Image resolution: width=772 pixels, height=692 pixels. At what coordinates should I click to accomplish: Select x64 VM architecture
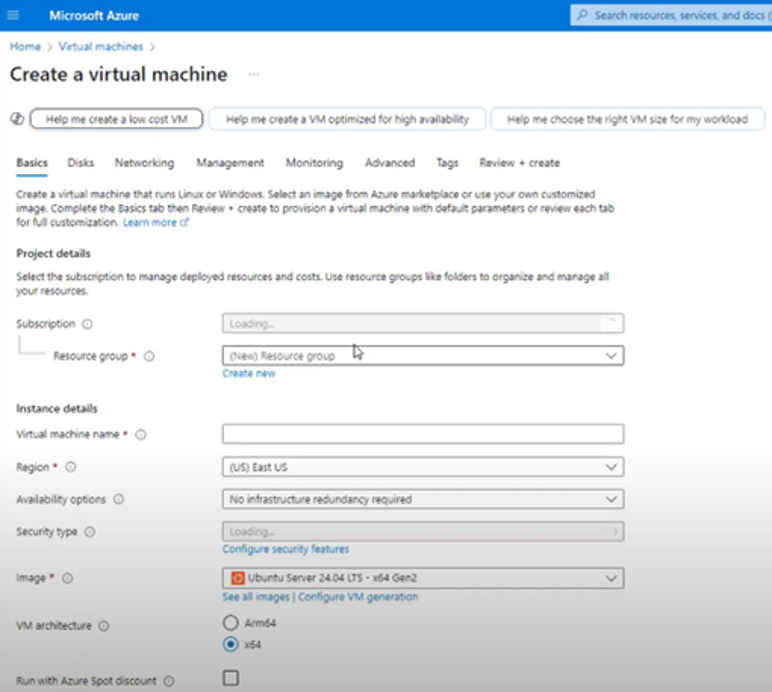tap(230, 644)
